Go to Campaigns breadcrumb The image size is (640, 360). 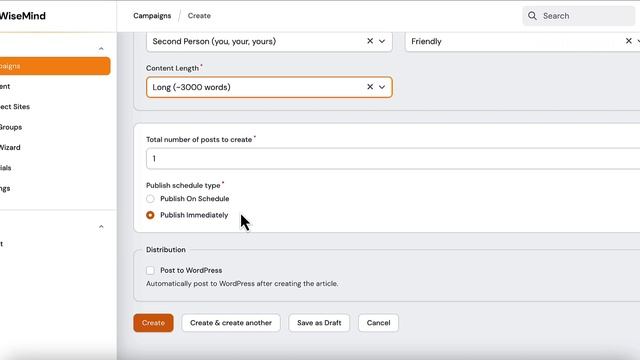(152, 16)
